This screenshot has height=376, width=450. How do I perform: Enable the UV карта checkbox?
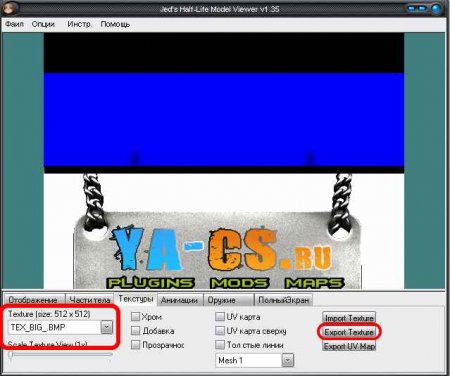tap(220, 317)
